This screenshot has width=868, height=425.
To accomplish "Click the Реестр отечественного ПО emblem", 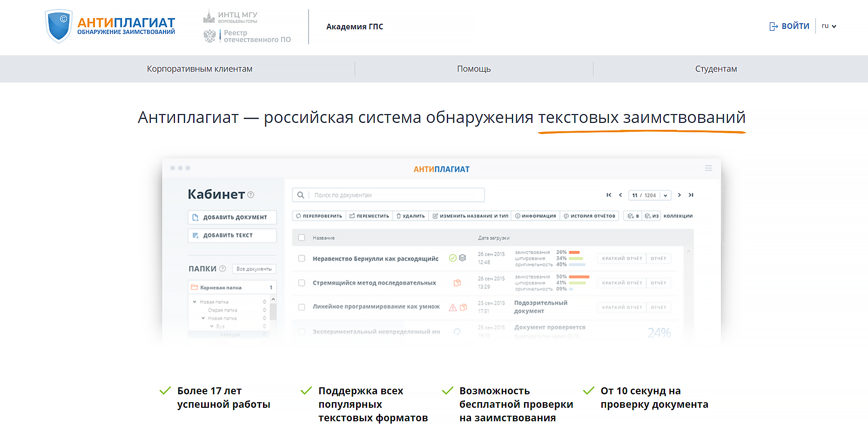I will [x=210, y=36].
